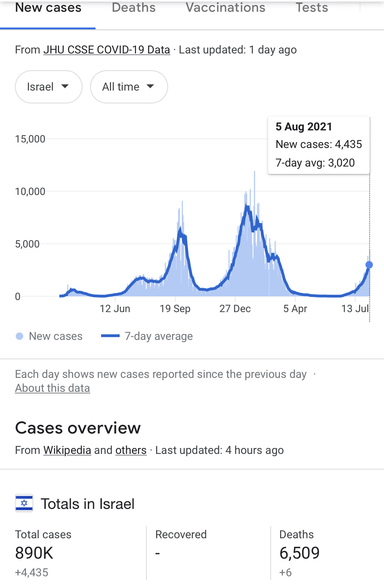Screen dimensions: 384x588
Task: Switch to the Tests tab
Action: click(x=312, y=8)
